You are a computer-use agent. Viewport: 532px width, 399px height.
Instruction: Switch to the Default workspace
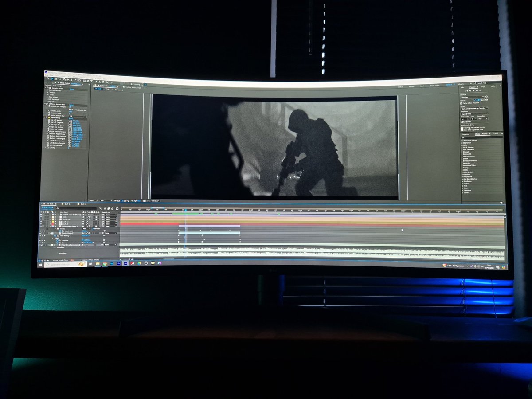click(x=400, y=87)
